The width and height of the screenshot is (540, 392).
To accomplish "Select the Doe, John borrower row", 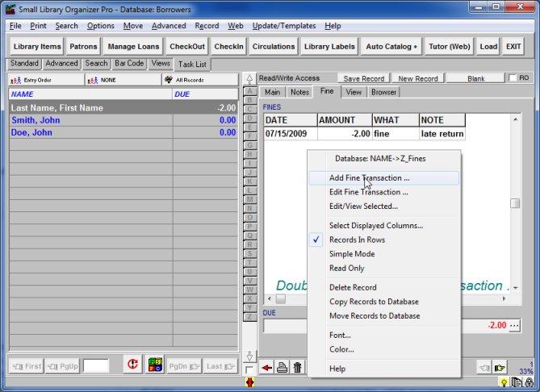I will click(123, 132).
